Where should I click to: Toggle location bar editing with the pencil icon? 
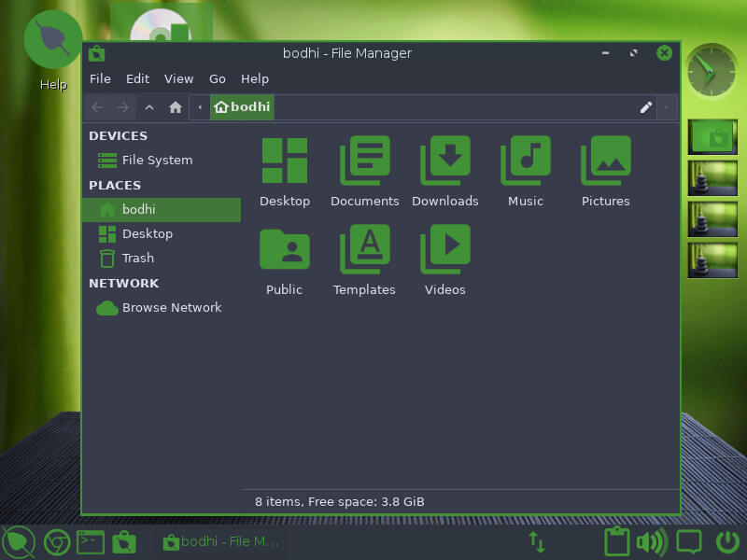pyautogui.click(x=646, y=107)
